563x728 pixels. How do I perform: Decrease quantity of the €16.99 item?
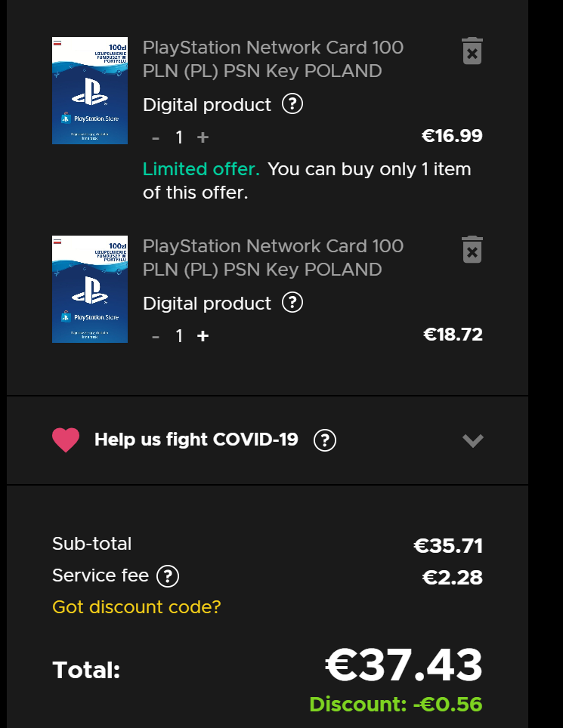(x=156, y=138)
